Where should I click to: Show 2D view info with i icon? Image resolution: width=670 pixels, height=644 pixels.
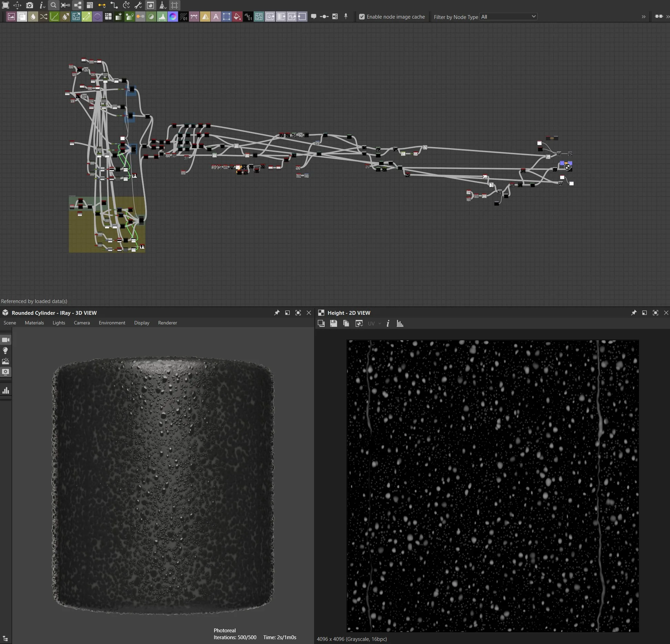click(x=388, y=323)
